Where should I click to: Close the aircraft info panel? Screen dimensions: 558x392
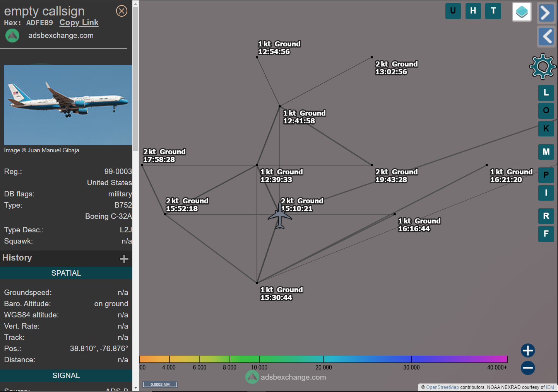[122, 11]
